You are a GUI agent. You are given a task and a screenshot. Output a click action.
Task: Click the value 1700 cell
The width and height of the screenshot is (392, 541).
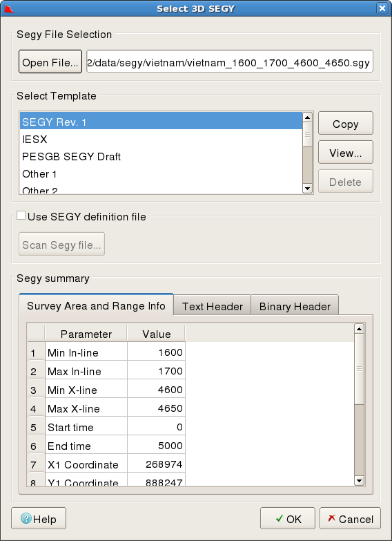[x=157, y=371]
